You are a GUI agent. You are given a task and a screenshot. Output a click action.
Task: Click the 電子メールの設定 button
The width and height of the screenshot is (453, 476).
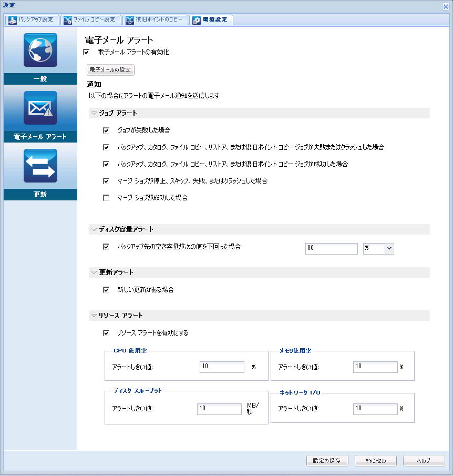[110, 70]
